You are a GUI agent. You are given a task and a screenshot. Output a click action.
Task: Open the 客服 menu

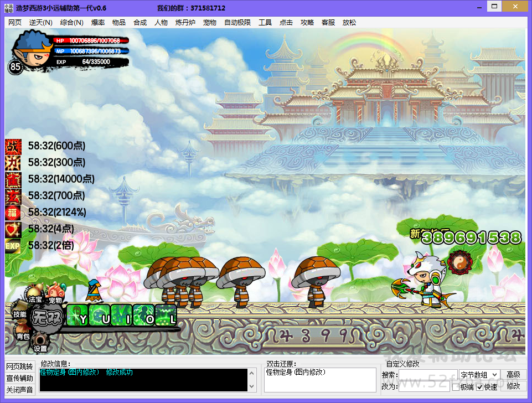click(x=328, y=23)
